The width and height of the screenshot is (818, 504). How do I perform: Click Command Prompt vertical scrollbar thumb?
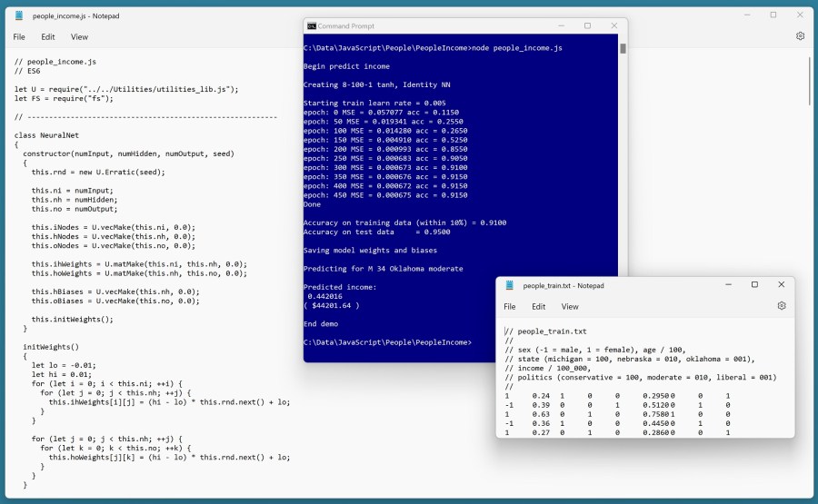click(623, 48)
